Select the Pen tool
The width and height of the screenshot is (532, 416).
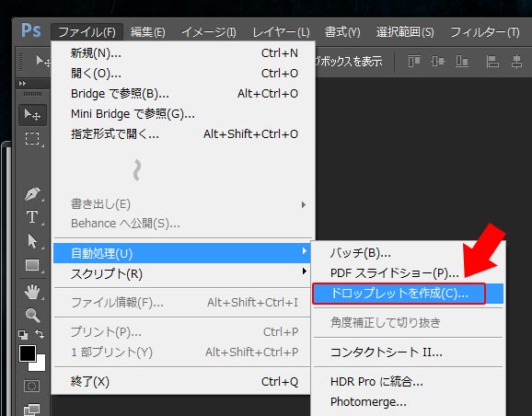(32, 194)
